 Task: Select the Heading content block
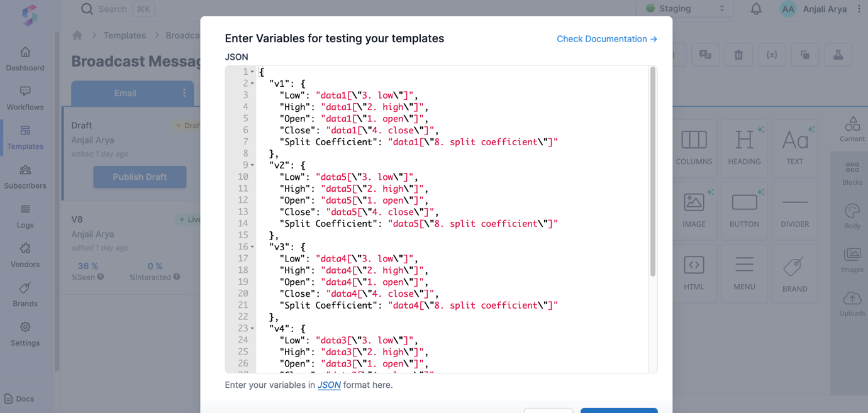(x=745, y=148)
